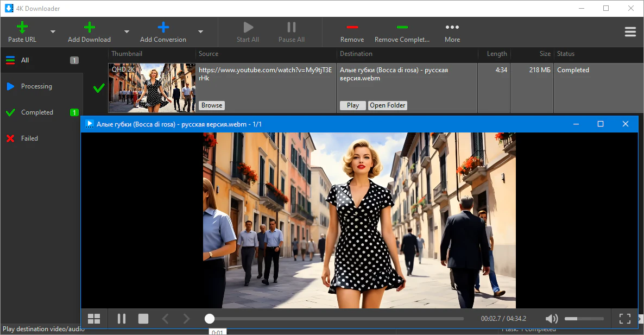
Task: Select the Processing filter in sidebar
Action: coord(36,86)
